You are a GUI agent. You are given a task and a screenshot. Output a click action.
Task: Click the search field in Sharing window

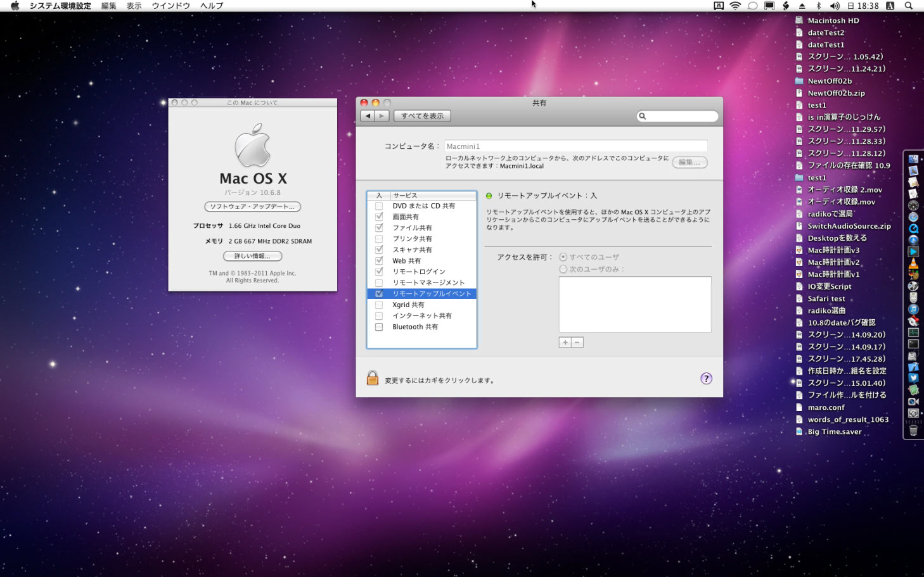677,116
